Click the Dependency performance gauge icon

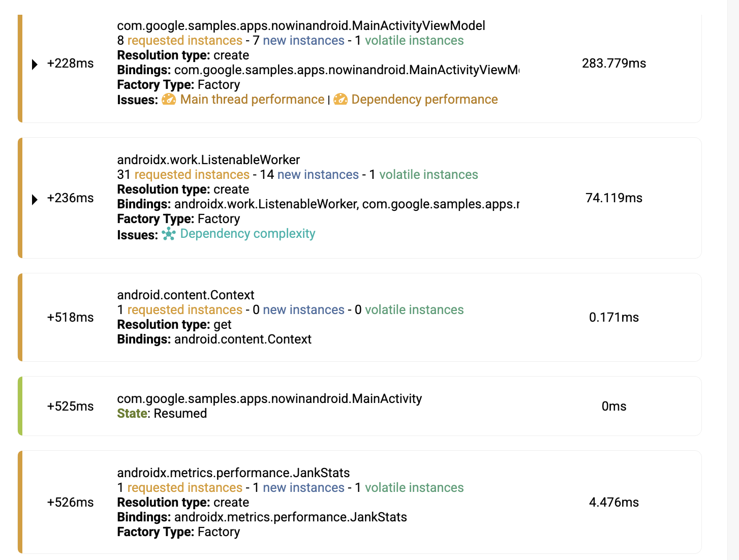point(341,100)
